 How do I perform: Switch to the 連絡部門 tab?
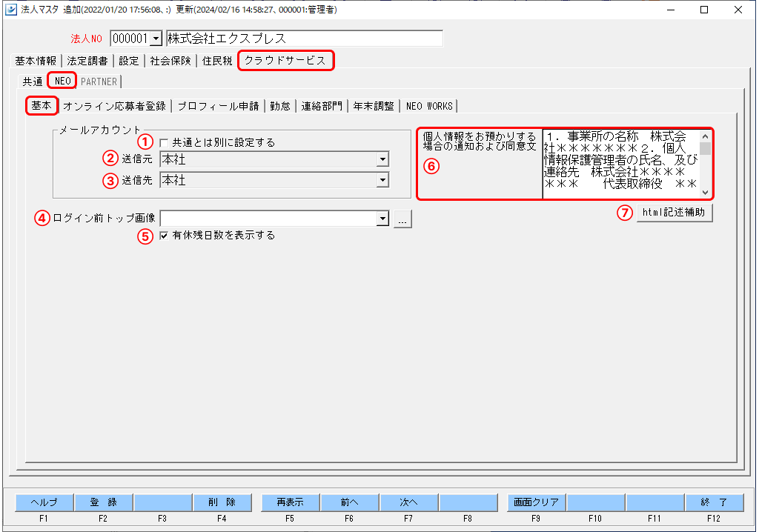pos(322,107)
